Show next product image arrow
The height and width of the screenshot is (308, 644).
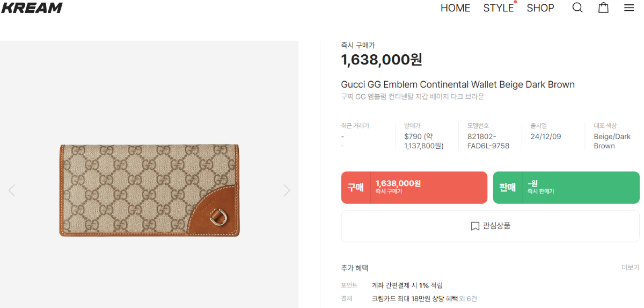pyautogui.click(x=287, y=190)
